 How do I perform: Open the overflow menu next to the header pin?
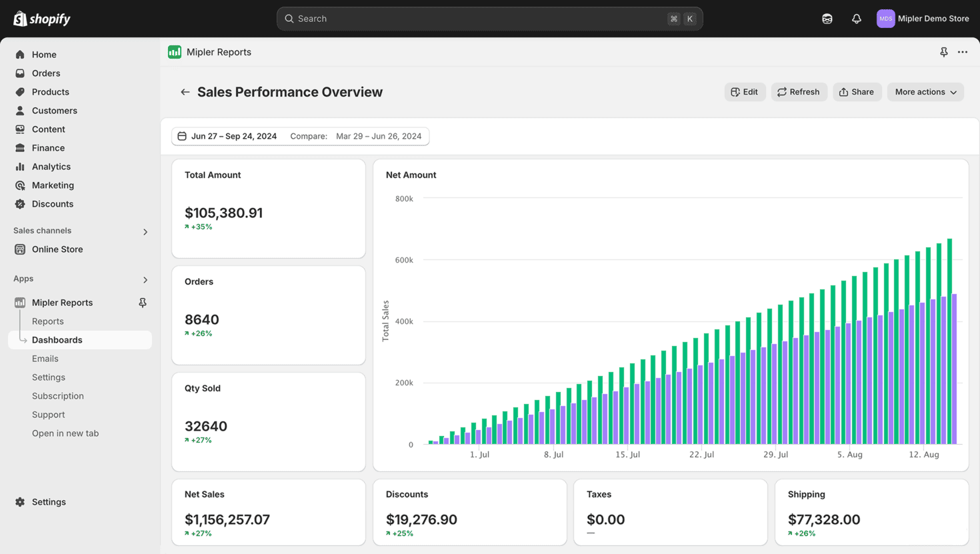[x=963, y=51]
